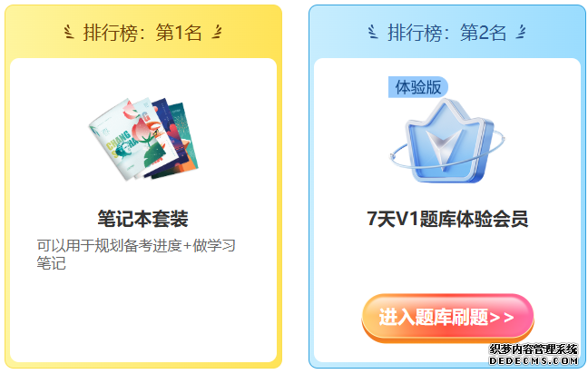The image size is (588, 374).
Task: Click the 可以用于规划备考进度 description text
Action: (x=109, y=246)
